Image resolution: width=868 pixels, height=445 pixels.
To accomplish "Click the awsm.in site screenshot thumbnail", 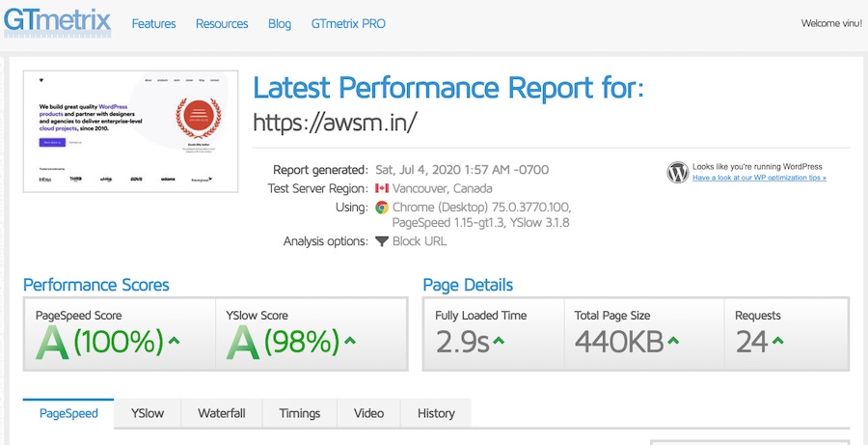I will (130, 130).
